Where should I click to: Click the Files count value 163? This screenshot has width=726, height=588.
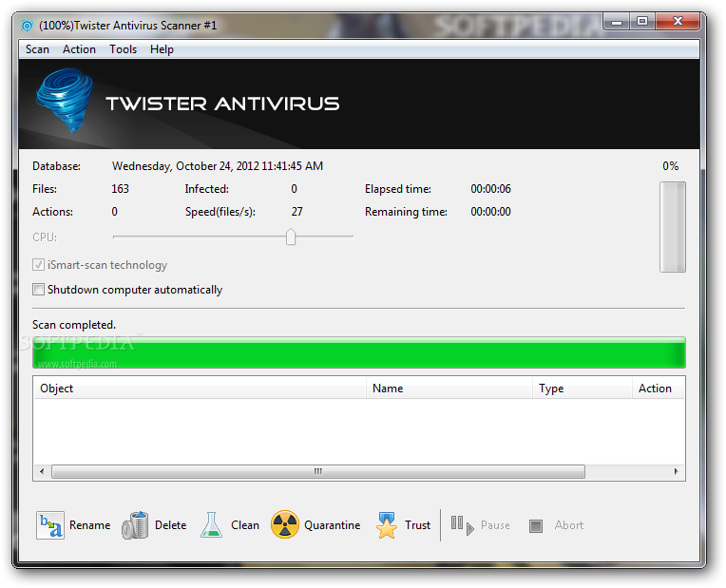click(x=120, y=189)
